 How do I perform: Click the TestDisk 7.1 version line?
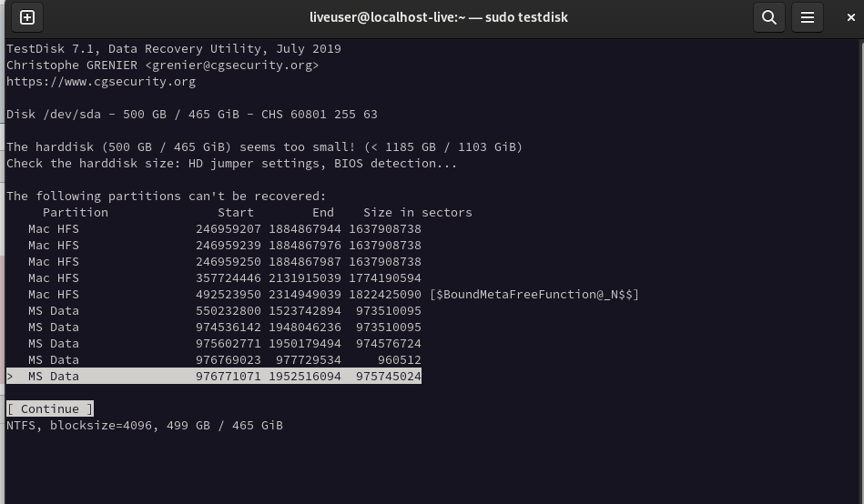(174, 48)
